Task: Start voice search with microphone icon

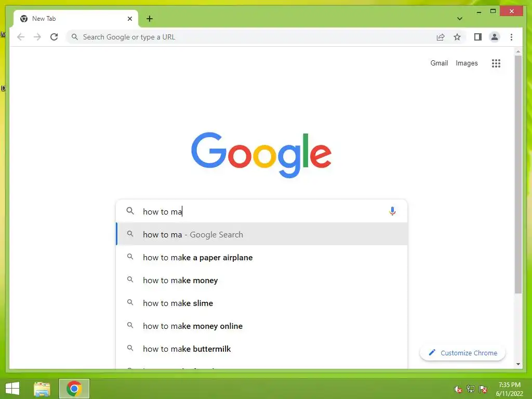Action: pyautogui.click(x=392, y=211)
